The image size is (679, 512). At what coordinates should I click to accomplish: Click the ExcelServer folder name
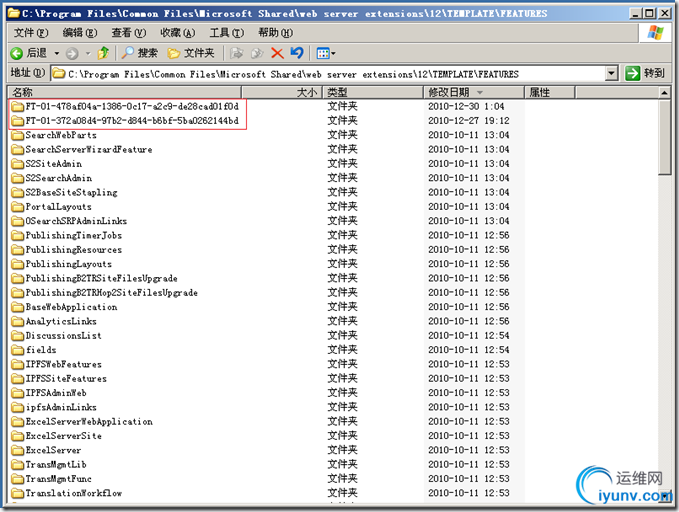(x=53, y=450)
